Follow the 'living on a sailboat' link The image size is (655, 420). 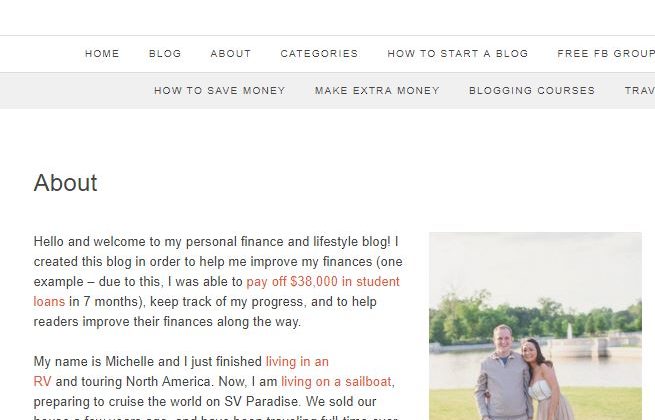click(336, 382)
